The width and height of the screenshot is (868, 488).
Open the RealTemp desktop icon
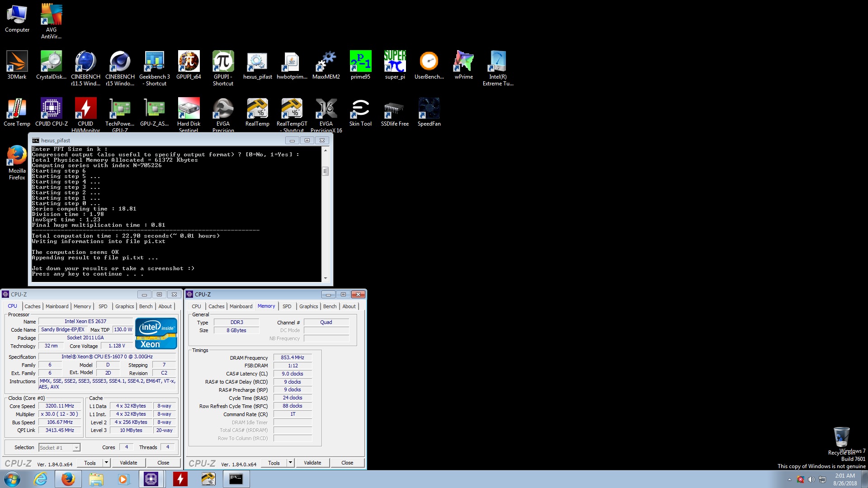[x=257, y=112]
